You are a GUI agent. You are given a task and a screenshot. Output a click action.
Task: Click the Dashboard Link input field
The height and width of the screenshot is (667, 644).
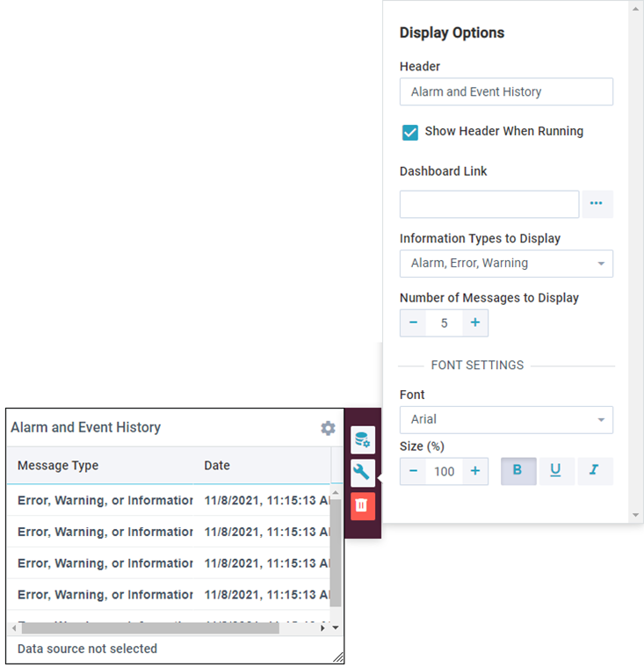pos(489,204)
